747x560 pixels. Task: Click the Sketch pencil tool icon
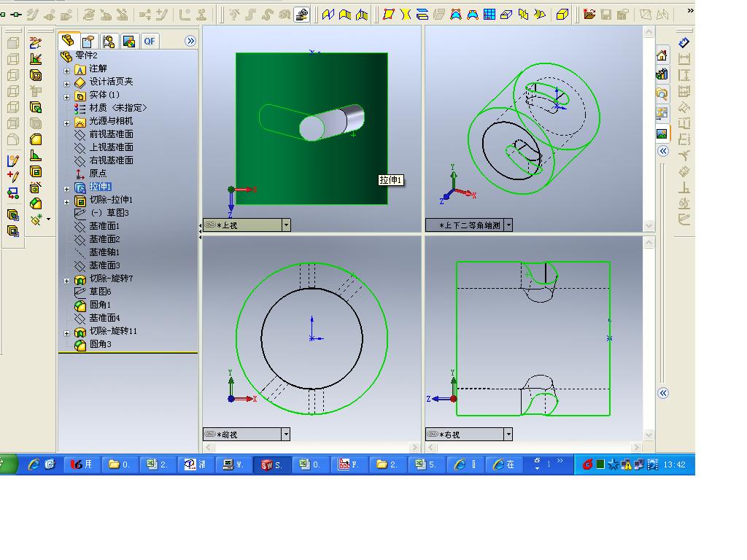point(13,161)
